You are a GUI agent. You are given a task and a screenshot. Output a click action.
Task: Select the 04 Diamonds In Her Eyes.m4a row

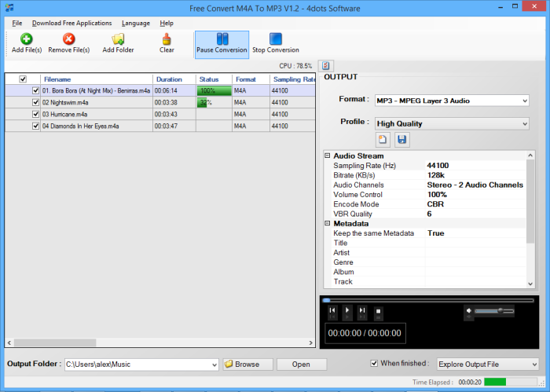pos(160,126)
